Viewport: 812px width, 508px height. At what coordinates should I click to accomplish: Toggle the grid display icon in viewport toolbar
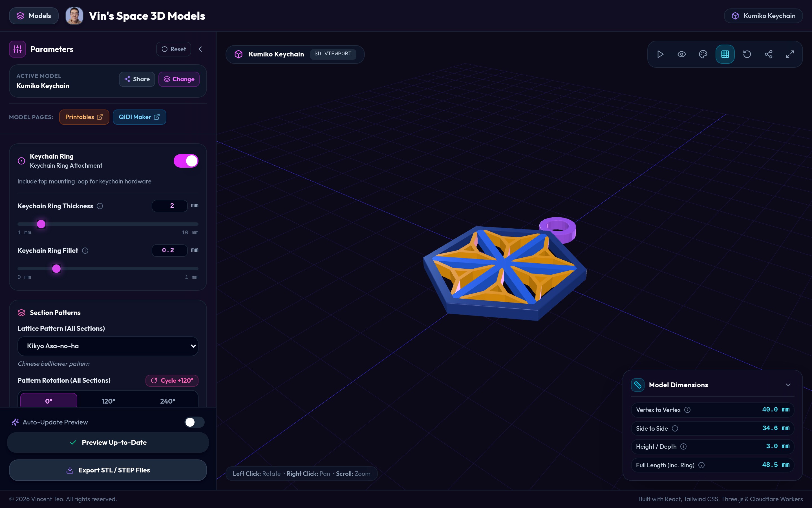(x=725, y=54)
